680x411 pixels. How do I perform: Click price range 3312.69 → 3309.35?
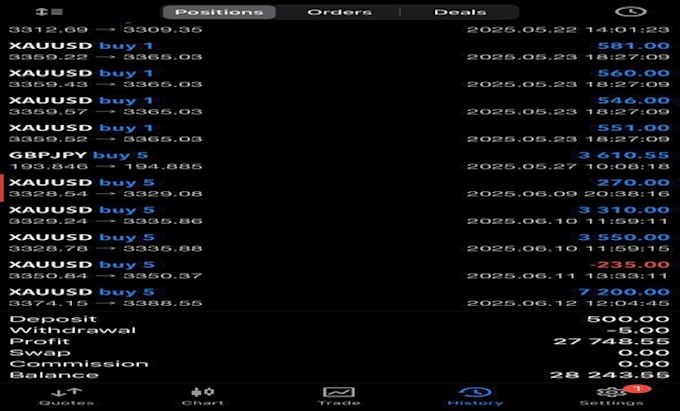[x=105, y=30]
